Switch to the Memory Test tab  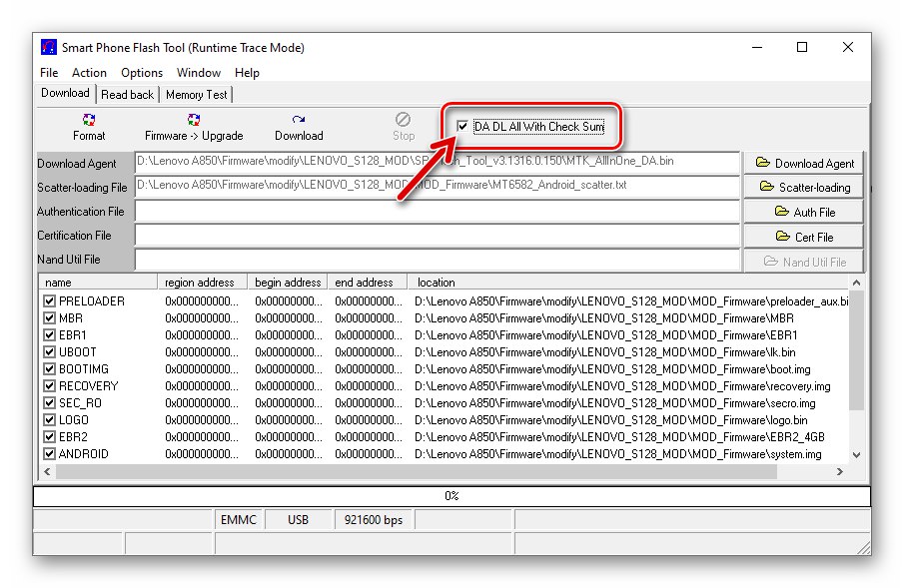click(197, 95)
